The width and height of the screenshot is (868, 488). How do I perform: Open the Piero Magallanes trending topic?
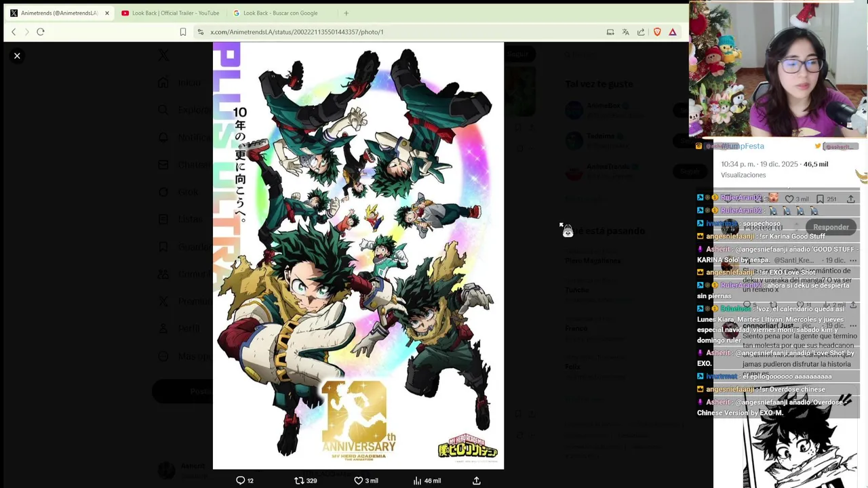pyautogui.click(x=593, y=261)
